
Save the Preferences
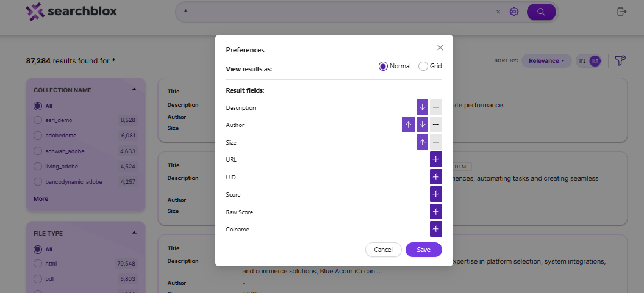423,250
